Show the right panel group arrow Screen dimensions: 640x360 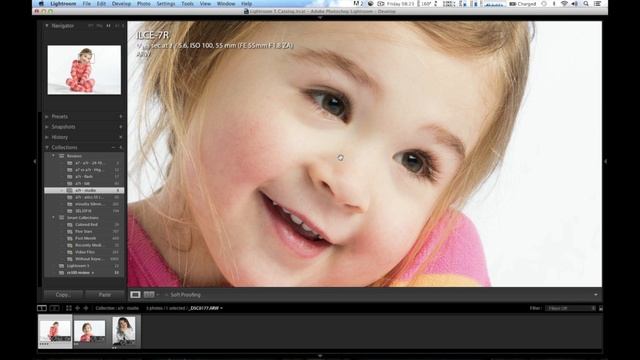pyautogui.click(x=605, y=161)
